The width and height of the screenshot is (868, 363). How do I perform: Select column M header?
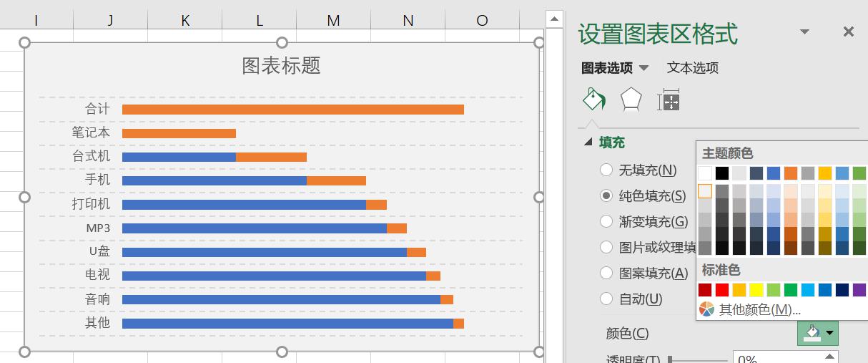(334, 20)
